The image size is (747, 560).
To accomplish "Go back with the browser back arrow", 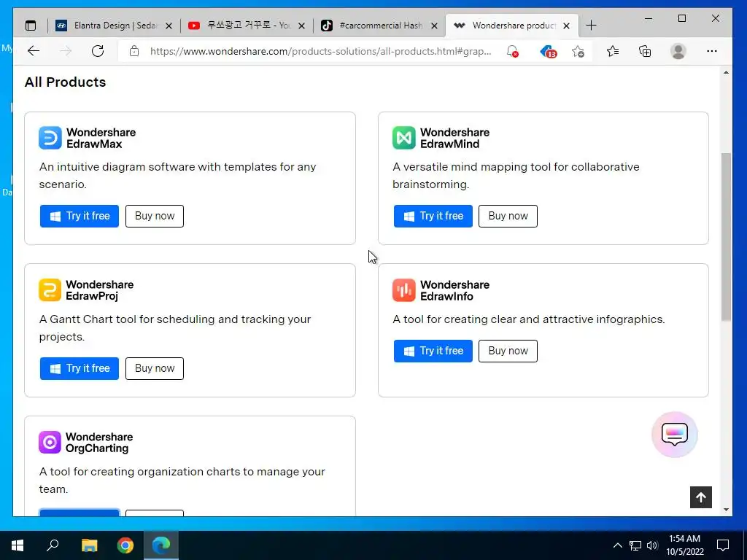I will [34, 51].
